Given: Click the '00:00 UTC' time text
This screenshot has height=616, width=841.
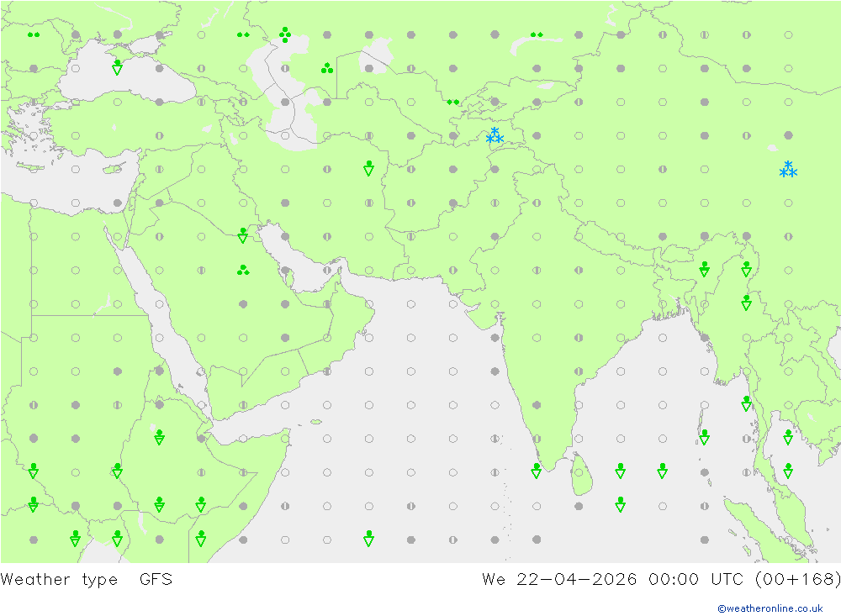Looking at the screenshot, I should point(696,580).
